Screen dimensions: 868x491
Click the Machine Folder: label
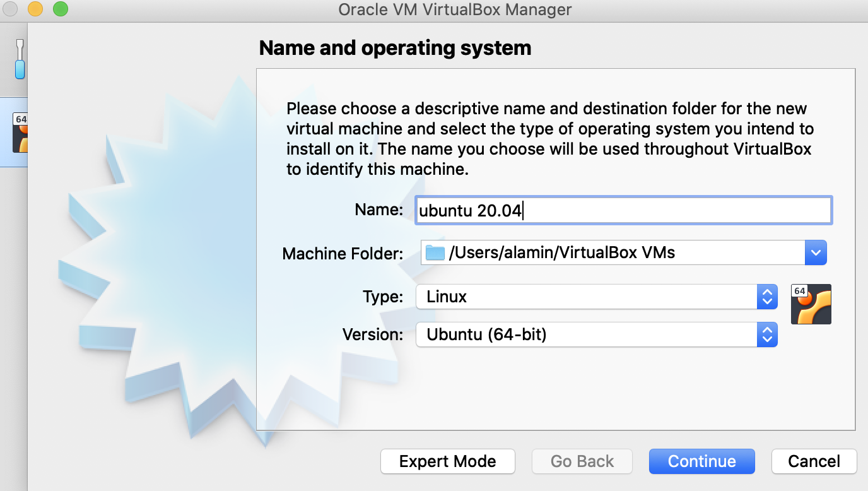(343, 254)
